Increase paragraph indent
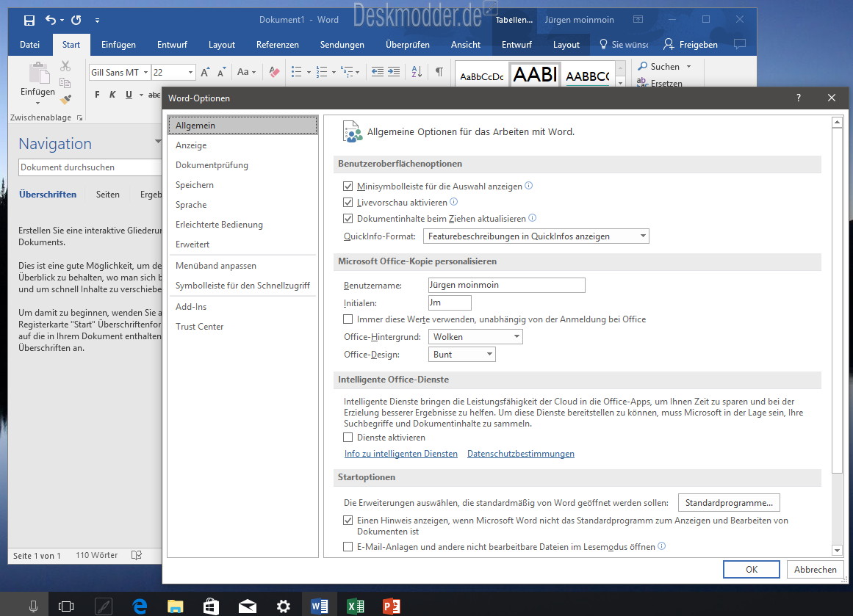The width and height of the screenshot is (853, 616). [x=394, y=72]
